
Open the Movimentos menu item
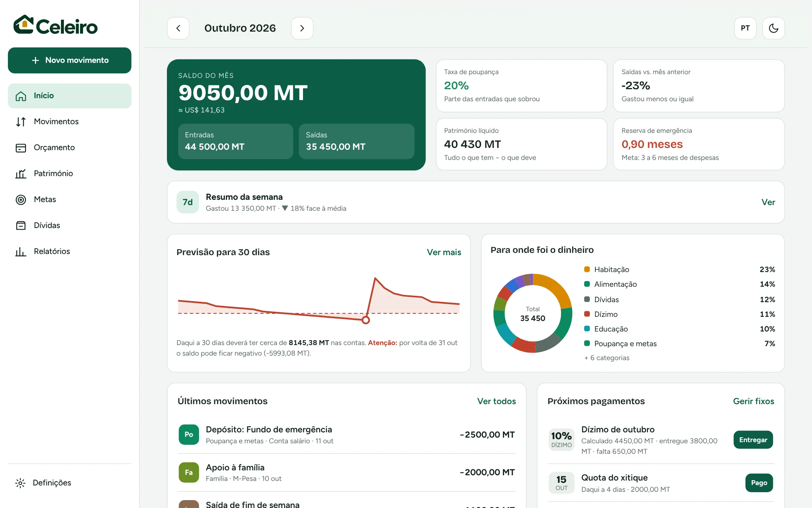(x=70, y=122)
